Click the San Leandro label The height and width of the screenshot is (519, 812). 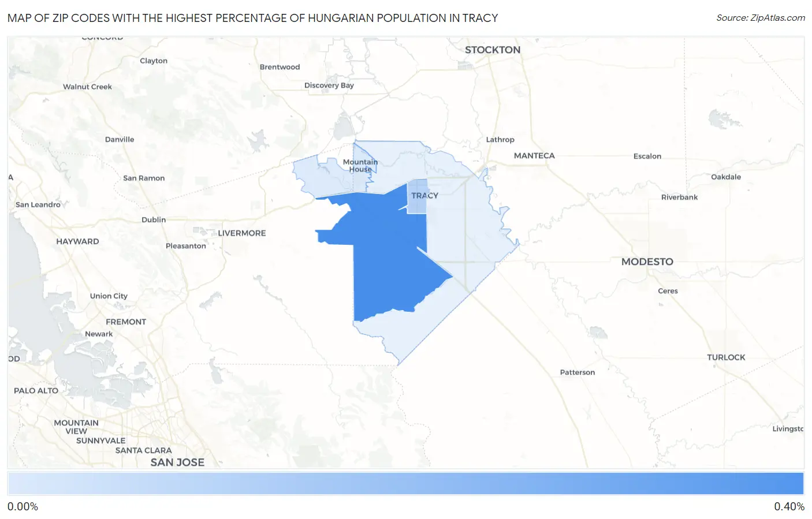(x=38, y=205)
